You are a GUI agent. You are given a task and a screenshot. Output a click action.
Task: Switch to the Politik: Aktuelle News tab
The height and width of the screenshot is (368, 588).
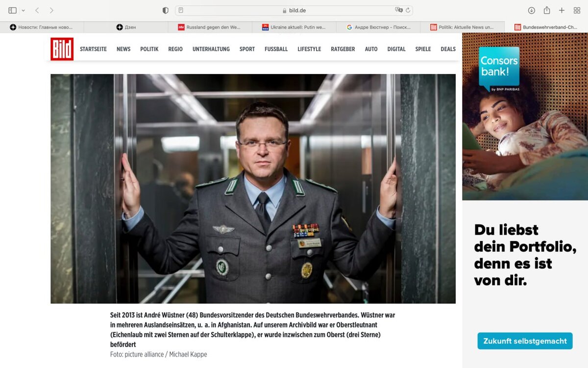[462, 27]
